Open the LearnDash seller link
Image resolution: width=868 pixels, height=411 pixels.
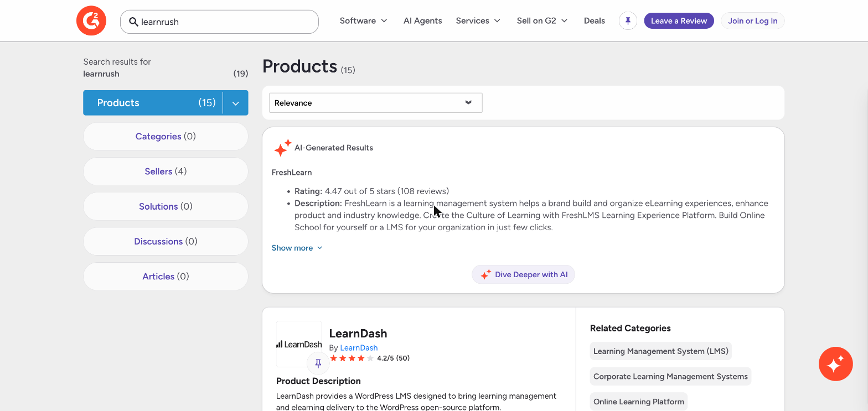[359, 348]
